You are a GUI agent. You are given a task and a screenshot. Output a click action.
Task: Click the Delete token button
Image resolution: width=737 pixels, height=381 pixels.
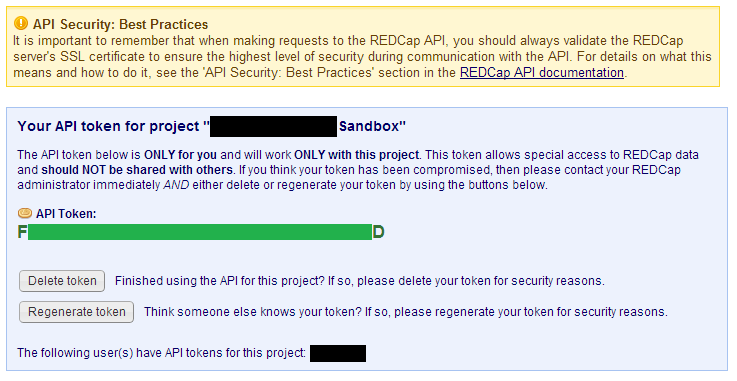click(x=62, y=281)
